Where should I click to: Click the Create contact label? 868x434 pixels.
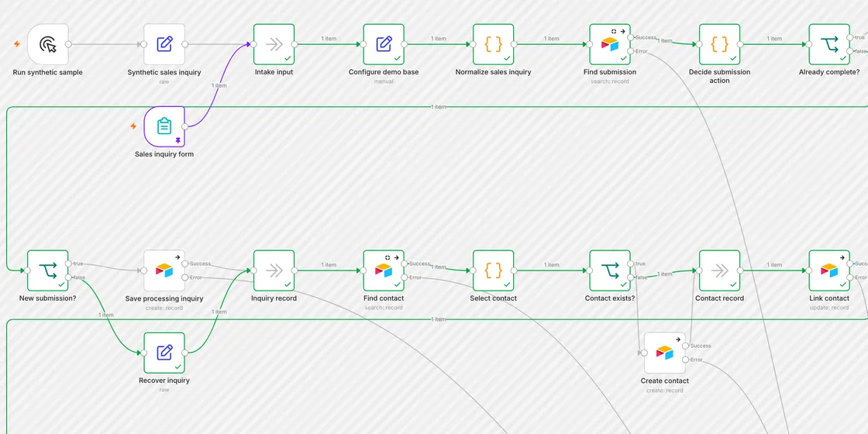[665, 381]
